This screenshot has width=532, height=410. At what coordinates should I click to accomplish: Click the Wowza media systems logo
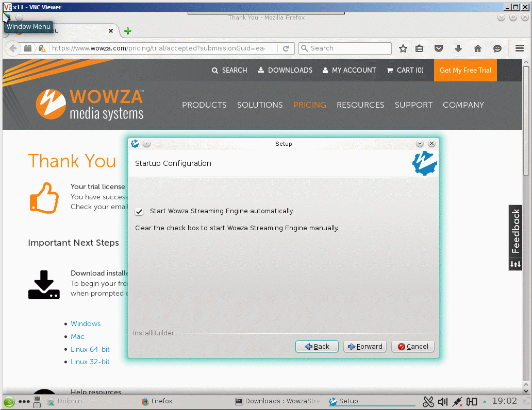click(x=90, y=105)
